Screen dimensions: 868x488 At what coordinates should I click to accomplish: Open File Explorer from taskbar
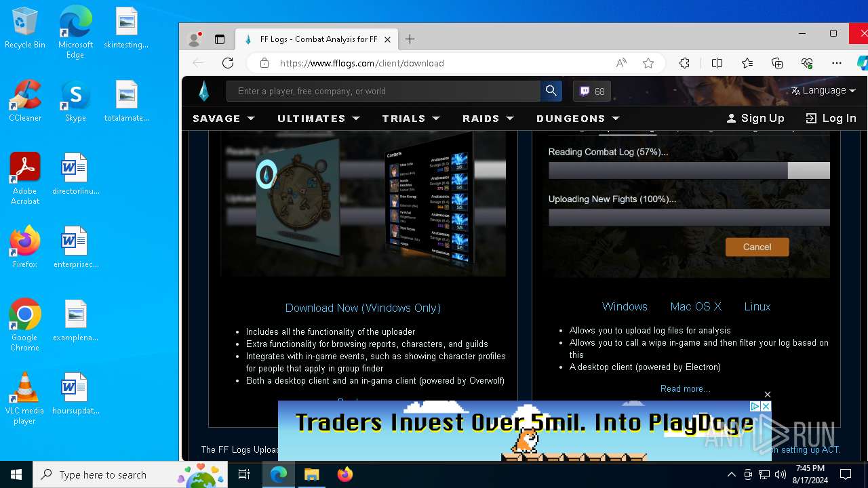tap(311, 474)
